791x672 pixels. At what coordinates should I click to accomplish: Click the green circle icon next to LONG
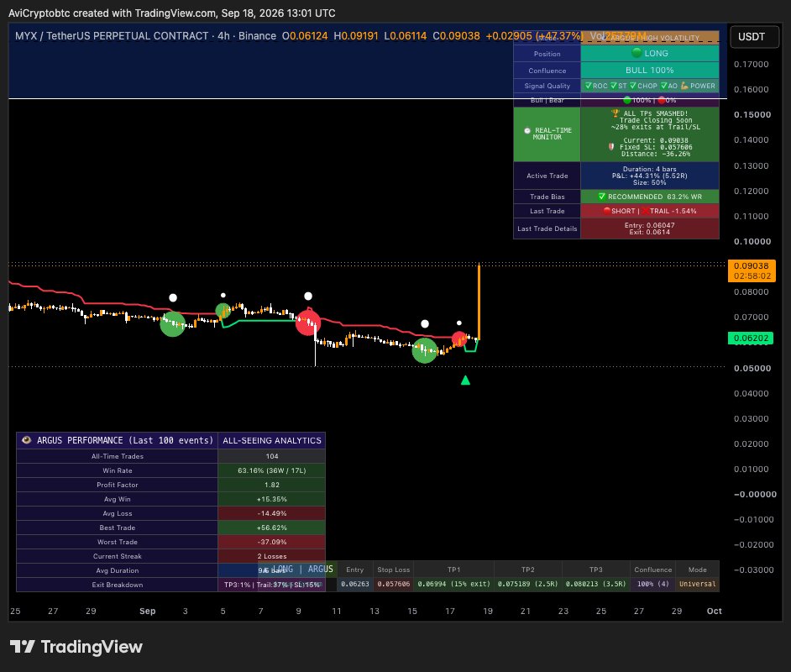tap(636, 53)
